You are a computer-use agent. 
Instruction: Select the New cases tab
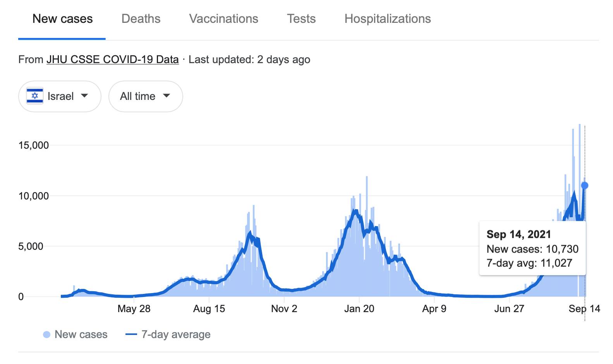(62, 19)
